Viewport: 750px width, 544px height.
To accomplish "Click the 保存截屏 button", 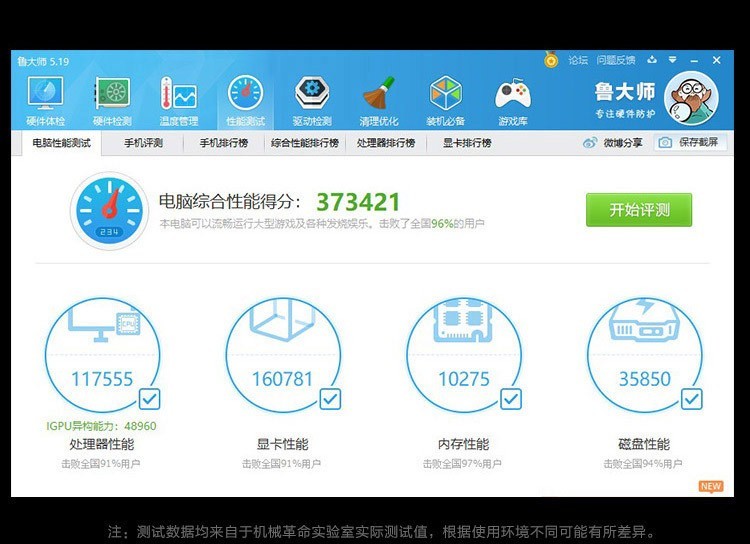I will pyautogui.click(x=690, y=143).
